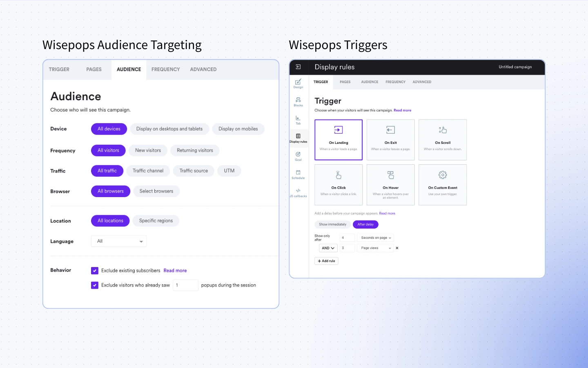
Task: Select New visitors frequency option
Action: click(148, 150)
